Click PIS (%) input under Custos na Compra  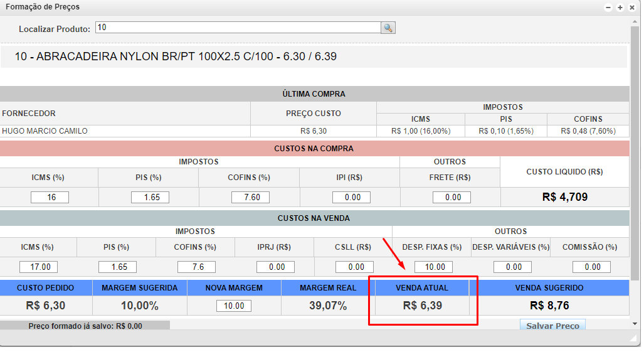click(x=150, y=197)
